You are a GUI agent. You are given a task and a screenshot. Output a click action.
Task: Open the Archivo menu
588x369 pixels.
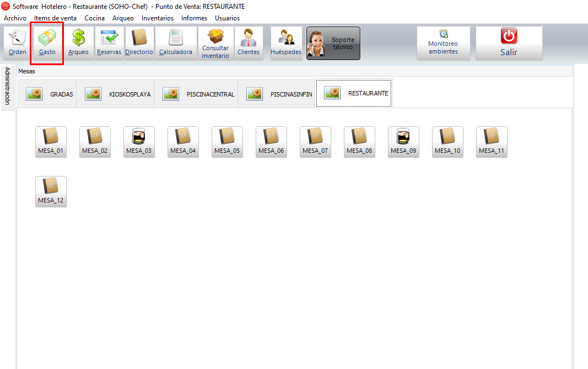(15, 18)
